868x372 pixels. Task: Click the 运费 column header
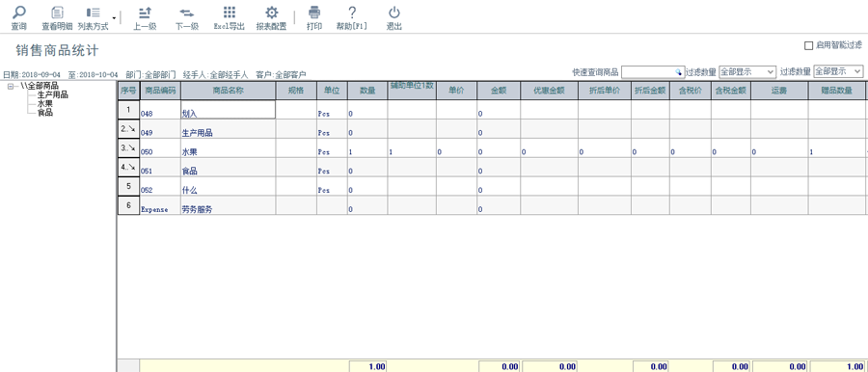(x=779, y=91)
